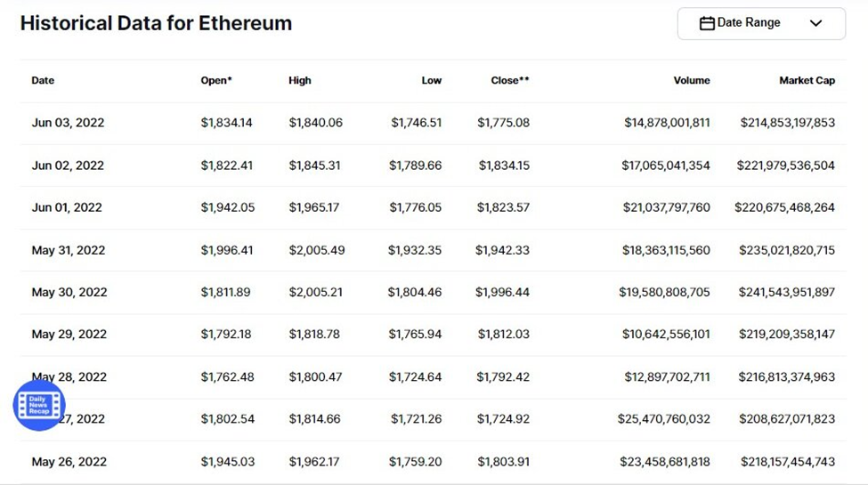This screenshot has width=868, height=485.
Task: Select the Volume column header
Action: coord(692,80)
